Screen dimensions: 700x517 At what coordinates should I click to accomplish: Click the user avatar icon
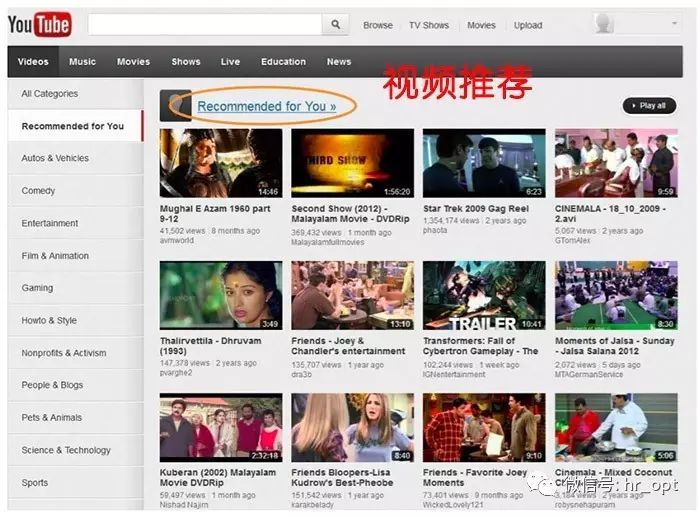(604, 24)
